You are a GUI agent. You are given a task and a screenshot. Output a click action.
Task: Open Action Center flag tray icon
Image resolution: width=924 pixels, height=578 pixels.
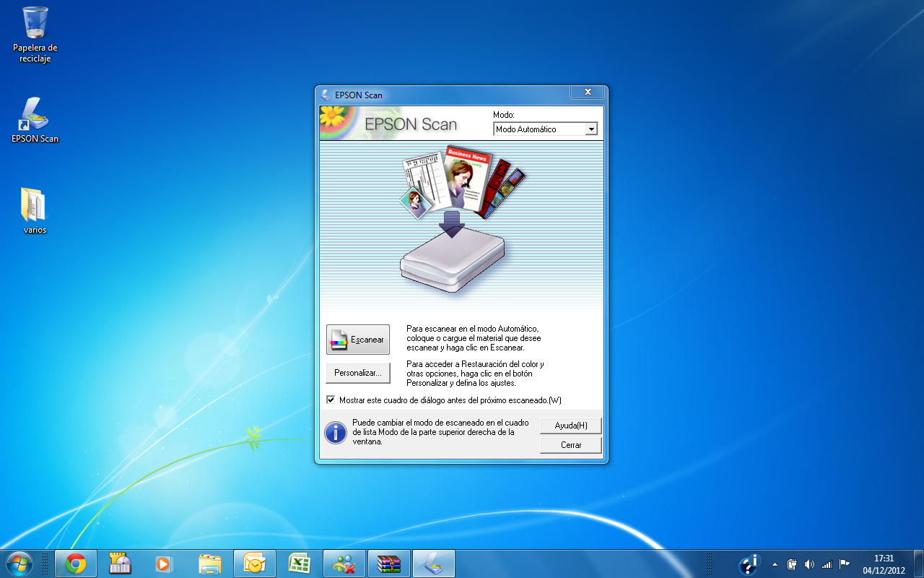tap(844, 564)
